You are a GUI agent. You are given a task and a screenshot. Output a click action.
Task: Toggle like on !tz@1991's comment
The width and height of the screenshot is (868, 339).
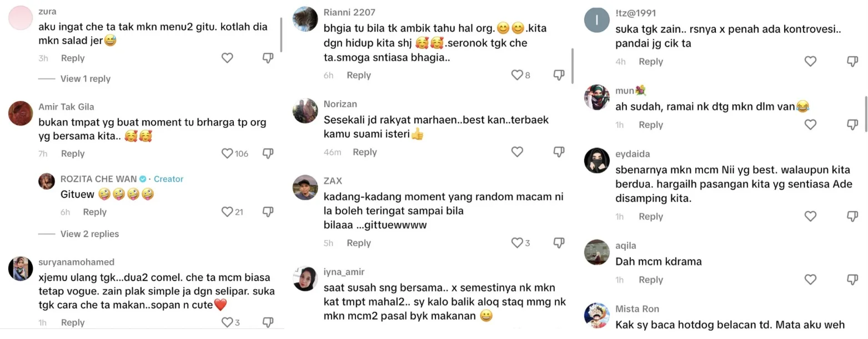tap(810, 62)
